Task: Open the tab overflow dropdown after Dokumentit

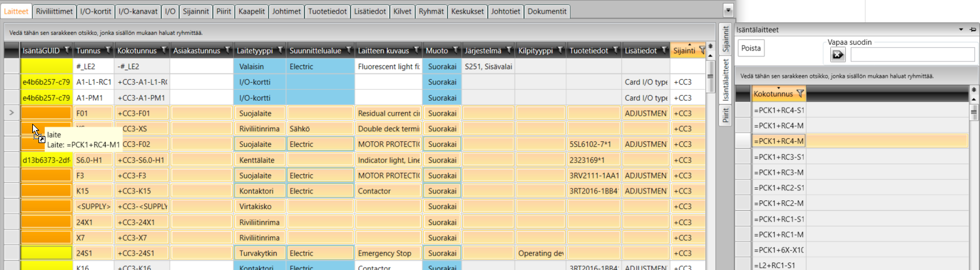Action: 728,11
